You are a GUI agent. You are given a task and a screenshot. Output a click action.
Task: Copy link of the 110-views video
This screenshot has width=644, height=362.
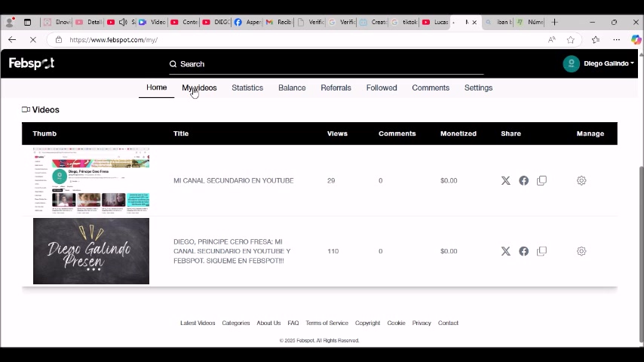541,251
